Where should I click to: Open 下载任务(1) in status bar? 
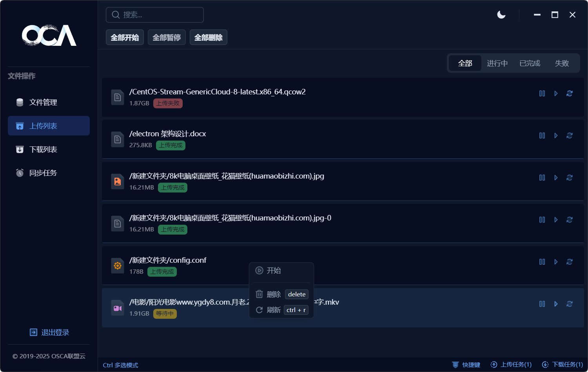tap(563, 365)
